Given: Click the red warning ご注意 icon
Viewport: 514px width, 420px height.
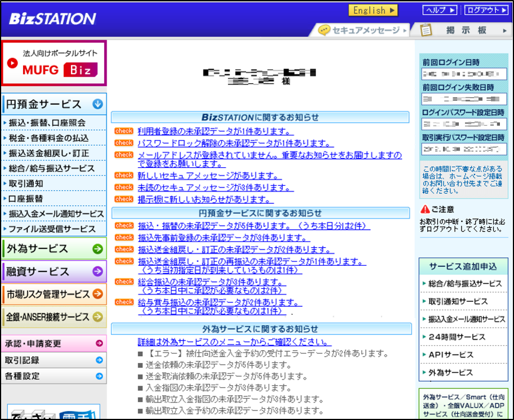Looking at the screenshot, I should [425, 209].
